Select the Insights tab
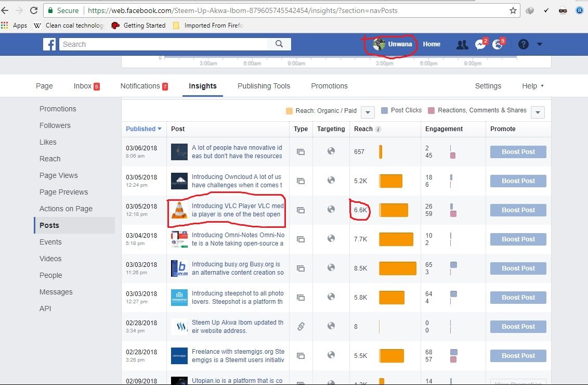Image resolution: width=588 pixels, height=385 pixels. 203,86
